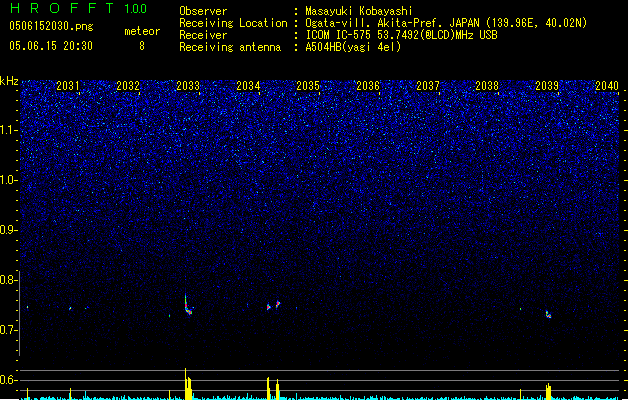Click the meteor echo blob below 2039
Screen dimensions: 629x400
coord(548,314)
